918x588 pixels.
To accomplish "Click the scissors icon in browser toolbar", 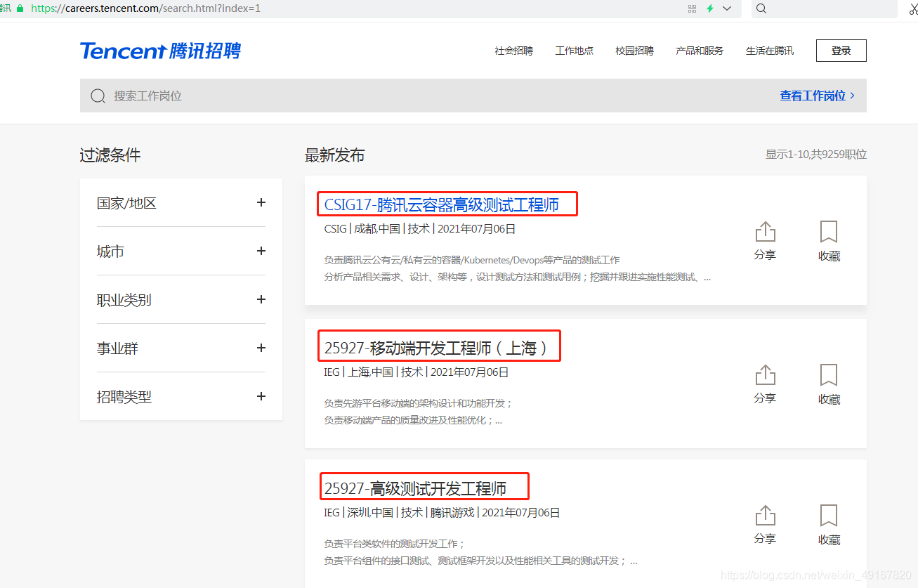I will pyautogui.click(x=912, y=8).
